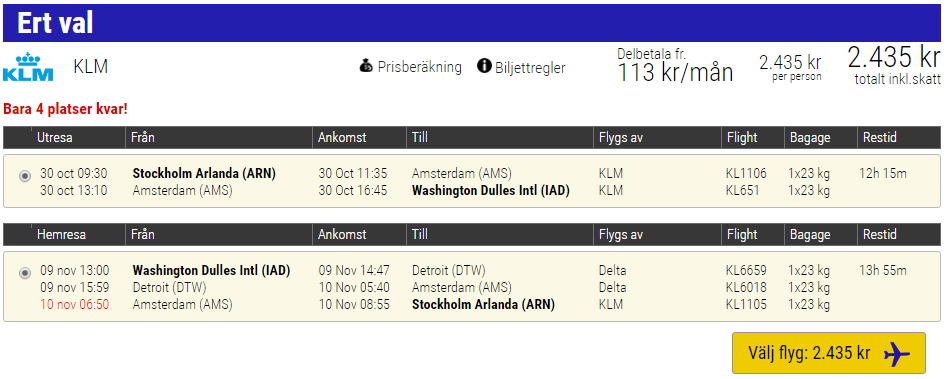Click the 2.435 kr total price

tap(894, 58)
